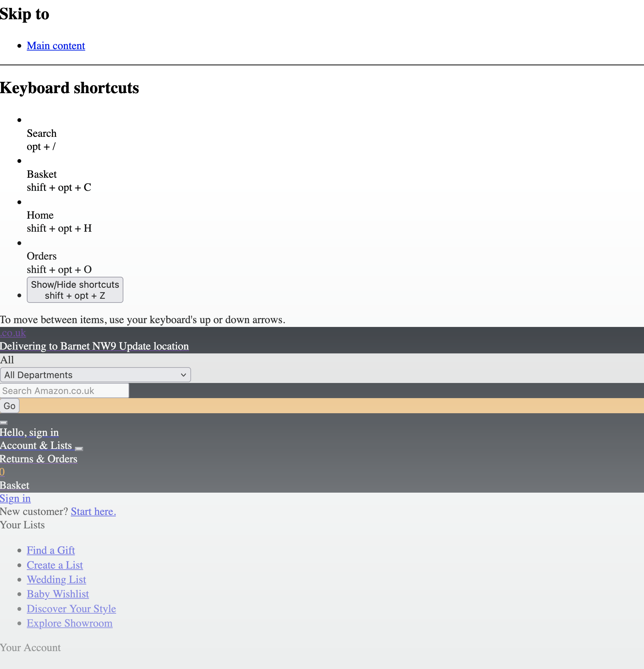Go to Wedding List
This screenshot has height=669, width=644.
[56, 580]
